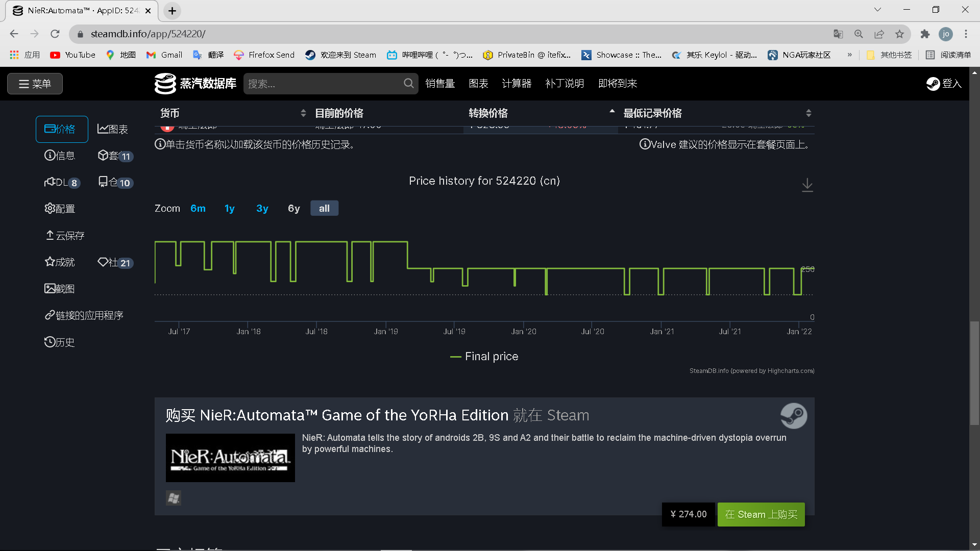The image size is (980, 551).
Task: Sort by currency column arrows
Action: pos(303,113)
